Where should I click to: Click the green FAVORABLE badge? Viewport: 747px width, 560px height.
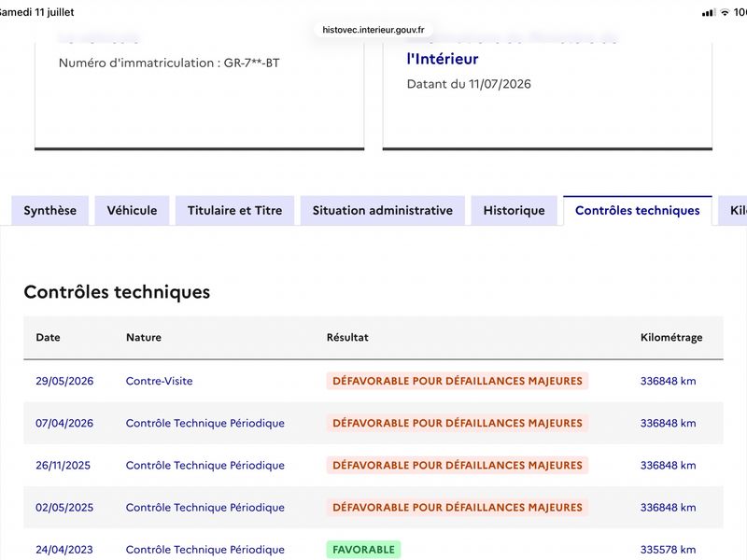point(363,550)
